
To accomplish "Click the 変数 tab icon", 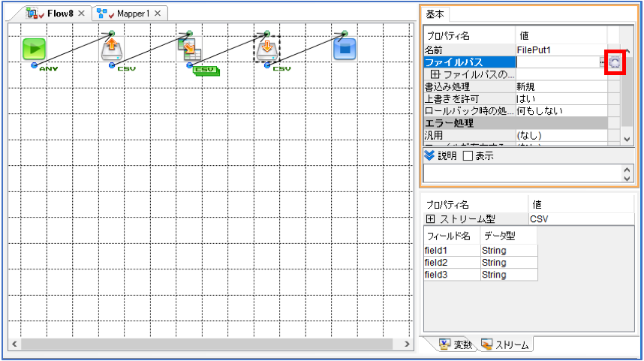I will pyautogui.click(x=444, y=344).
